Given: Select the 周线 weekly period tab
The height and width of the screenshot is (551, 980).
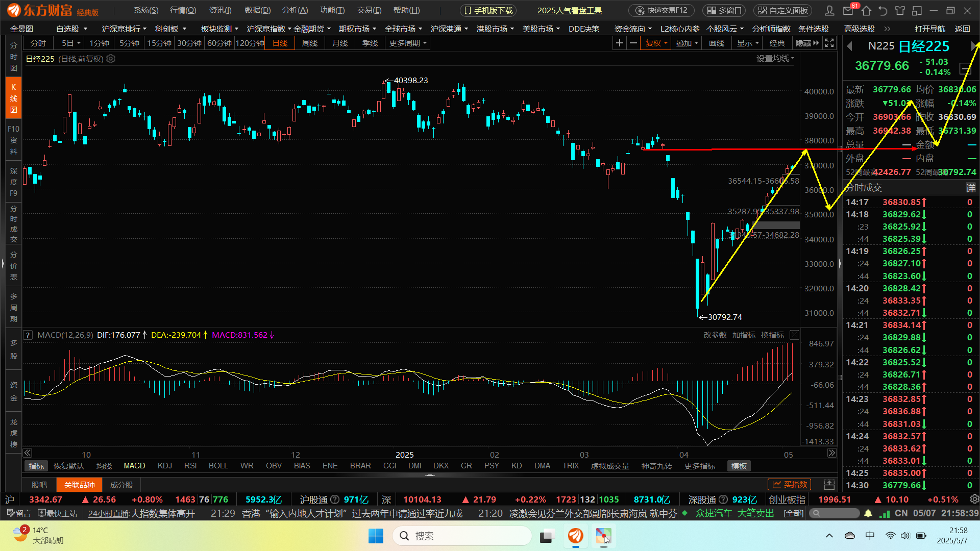Looking at the screenshot, I should (x=309, y=43).
